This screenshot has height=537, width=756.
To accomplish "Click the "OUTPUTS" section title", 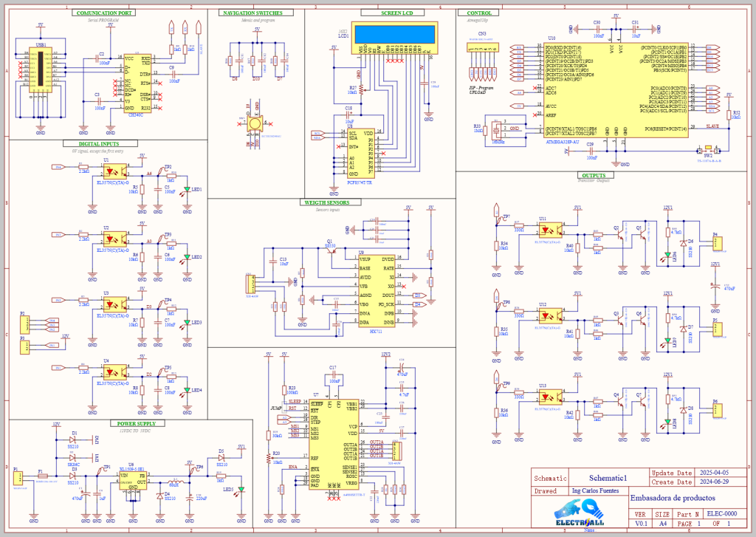I will pyautogui.click(x=594, y=176).
